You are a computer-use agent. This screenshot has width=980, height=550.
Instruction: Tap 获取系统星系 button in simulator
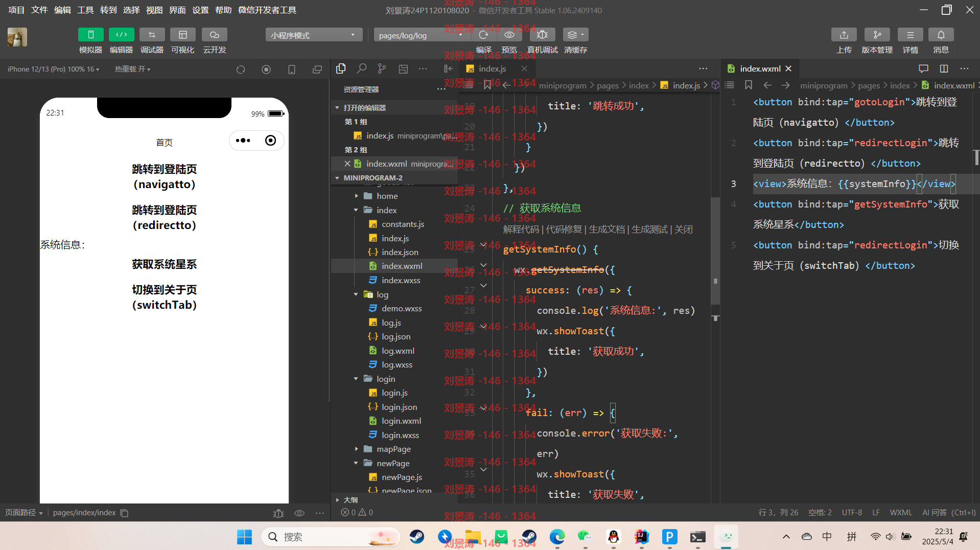164,264
